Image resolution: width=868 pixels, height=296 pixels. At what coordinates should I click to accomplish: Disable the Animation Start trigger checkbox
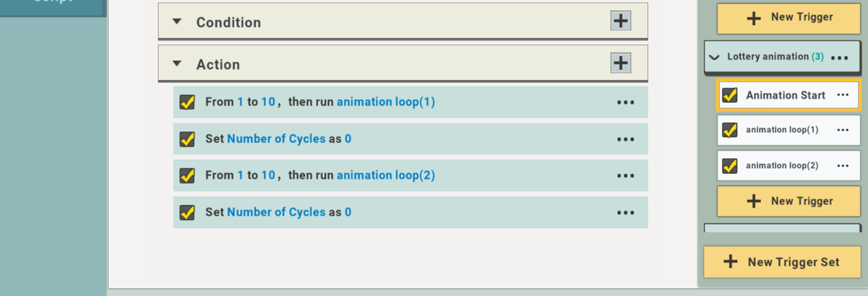730,95
